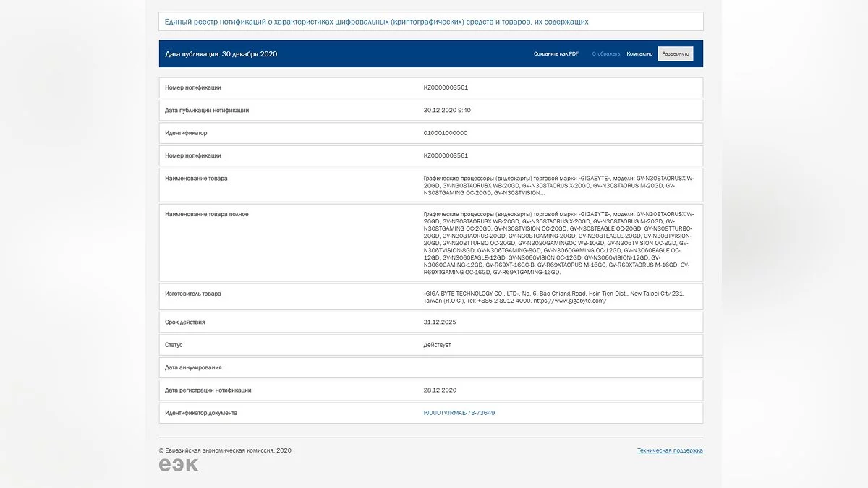This screenshot has width=868, height=488.
Task: Switch display to Компактно mode
Action: tap(639, 53)
